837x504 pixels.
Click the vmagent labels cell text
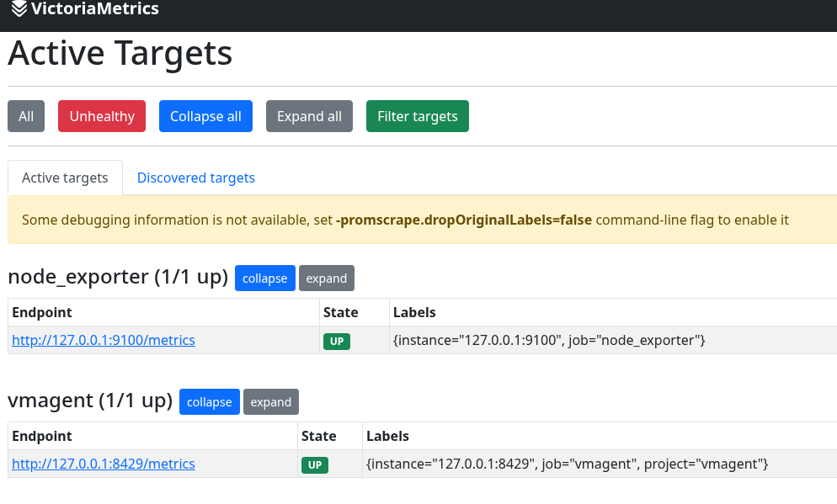tap(568, 464)
